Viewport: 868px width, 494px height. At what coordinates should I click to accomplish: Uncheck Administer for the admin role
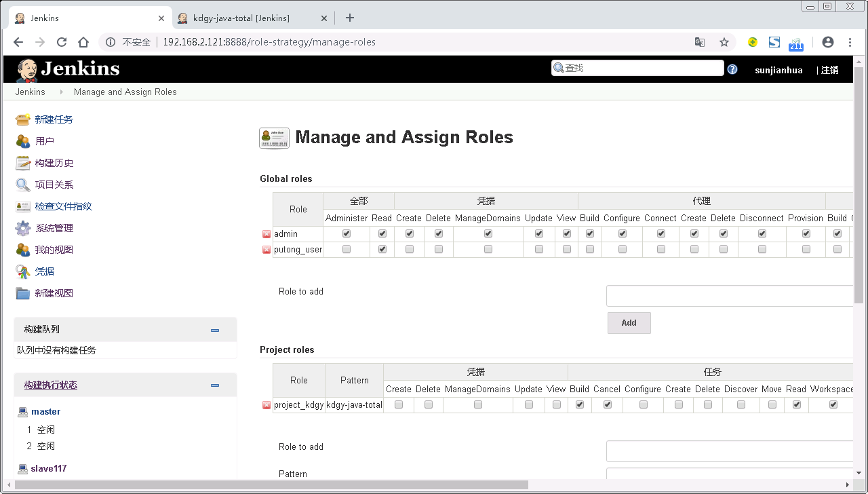(x=347, y=233)
